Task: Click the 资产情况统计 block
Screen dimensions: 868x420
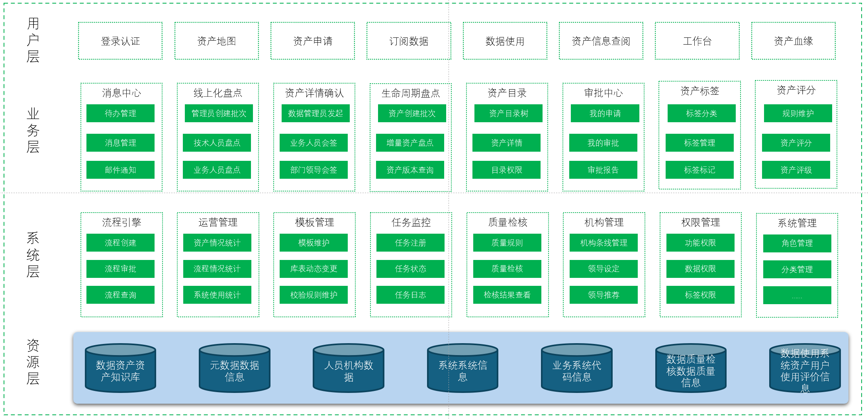Action: [217, 243]
